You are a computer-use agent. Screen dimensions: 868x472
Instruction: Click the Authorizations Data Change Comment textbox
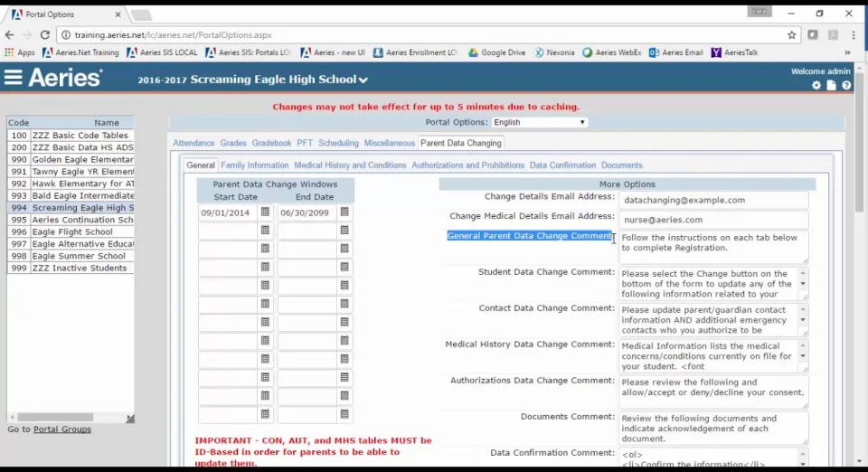[713, 392]
